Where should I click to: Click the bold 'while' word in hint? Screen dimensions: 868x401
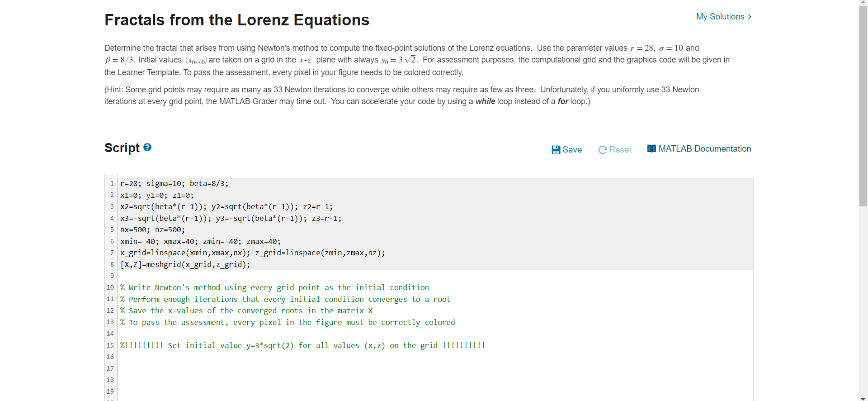pyautogui.click(x=485, y=101)
